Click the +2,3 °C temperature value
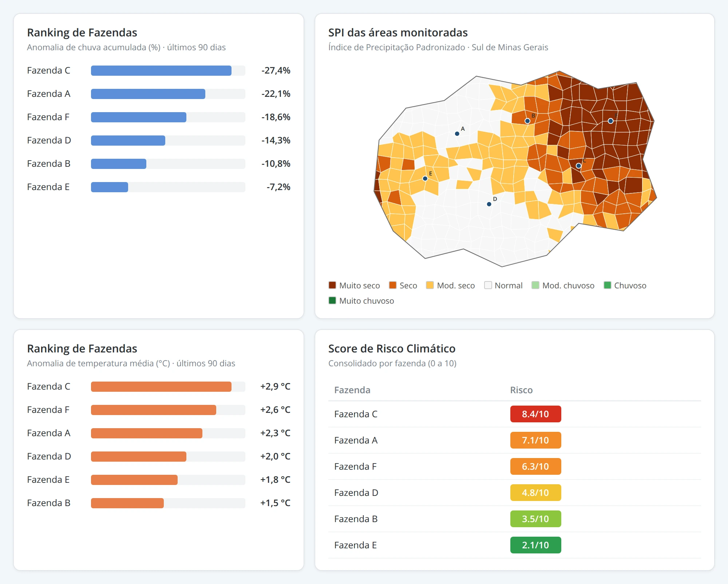728x584 pixels. point(275,433)
